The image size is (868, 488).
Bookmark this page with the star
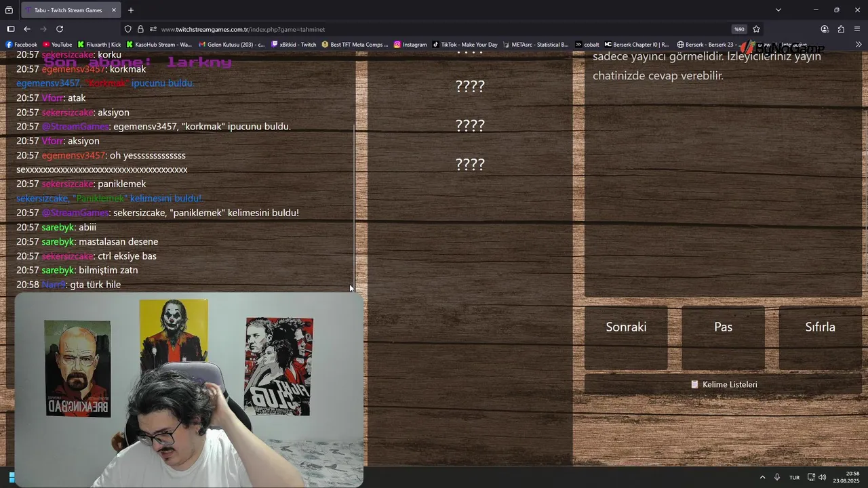(756, 29)
